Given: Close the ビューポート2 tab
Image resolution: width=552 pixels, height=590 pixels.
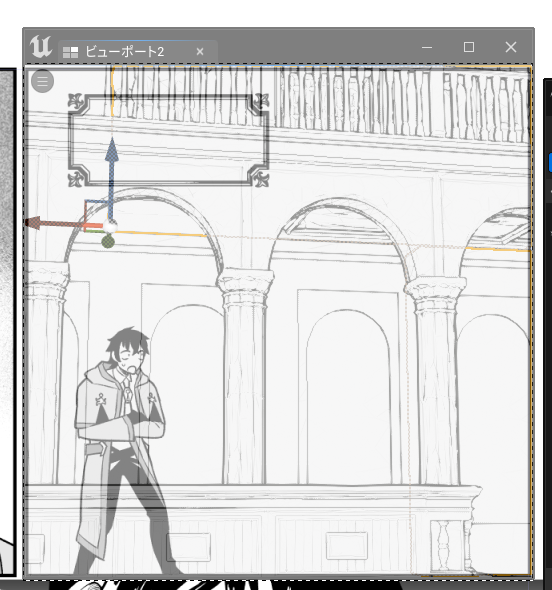Looking at the screenshot, I should click(200, 52).
